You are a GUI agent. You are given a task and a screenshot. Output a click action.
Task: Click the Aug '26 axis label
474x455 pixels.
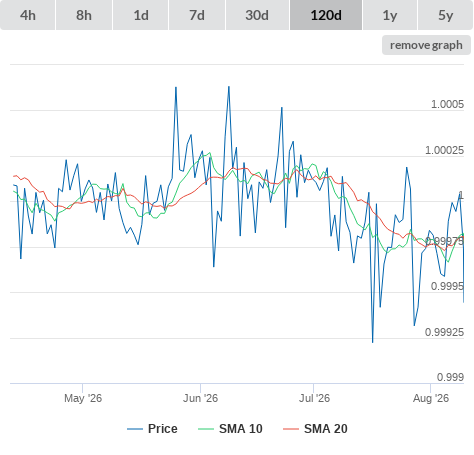[x=431, y=398]
